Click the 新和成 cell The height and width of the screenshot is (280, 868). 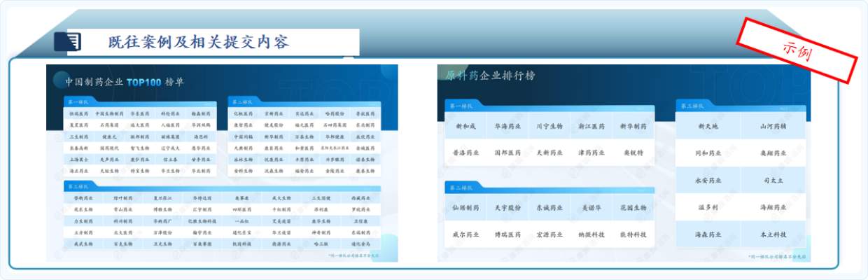point(466,127)
